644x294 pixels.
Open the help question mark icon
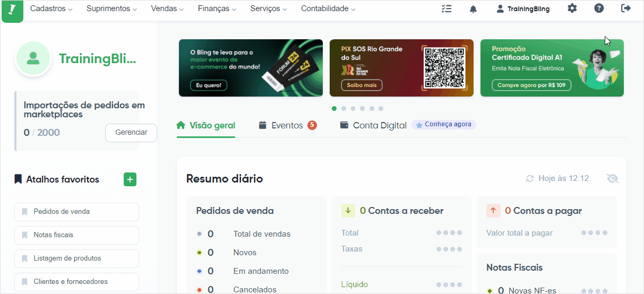(x=599, y=8)
